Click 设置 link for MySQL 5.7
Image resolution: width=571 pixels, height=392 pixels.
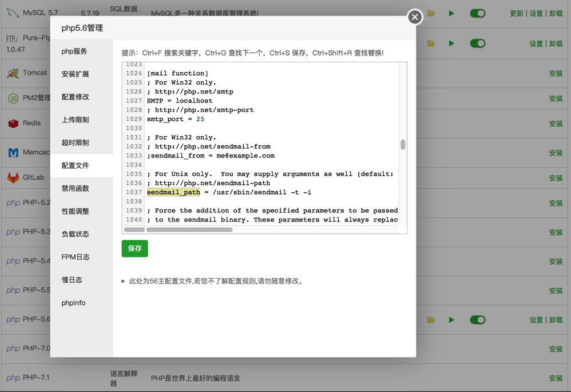(x=536, y=14)
